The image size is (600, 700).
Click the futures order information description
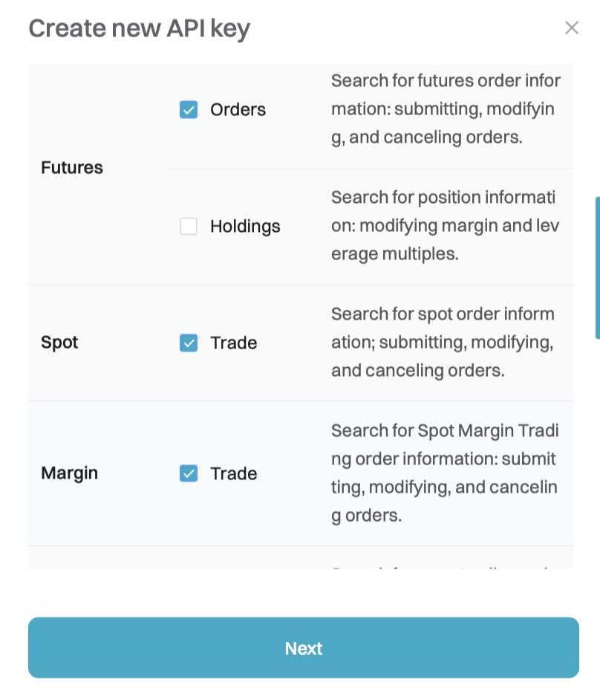pos(446,109)
